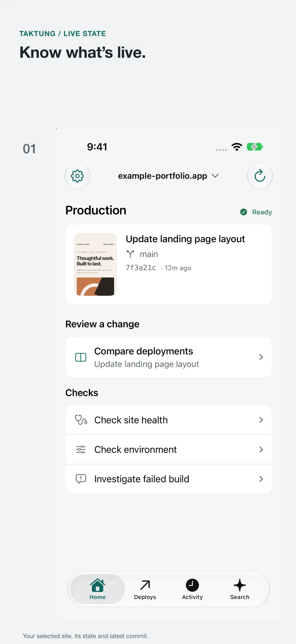
Task: Click the Review a change heading
Action: pyautogui.click(x=102, y=324)
